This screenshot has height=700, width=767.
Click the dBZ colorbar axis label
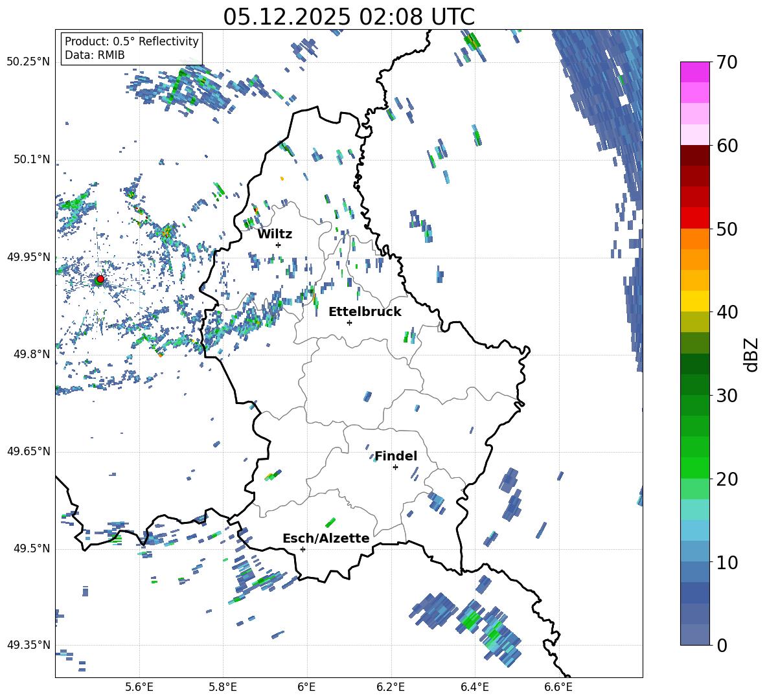(752, 354)
